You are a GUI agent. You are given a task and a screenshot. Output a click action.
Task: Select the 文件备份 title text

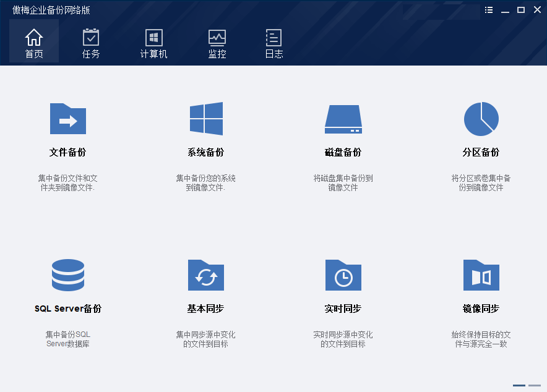coord(67,152)
